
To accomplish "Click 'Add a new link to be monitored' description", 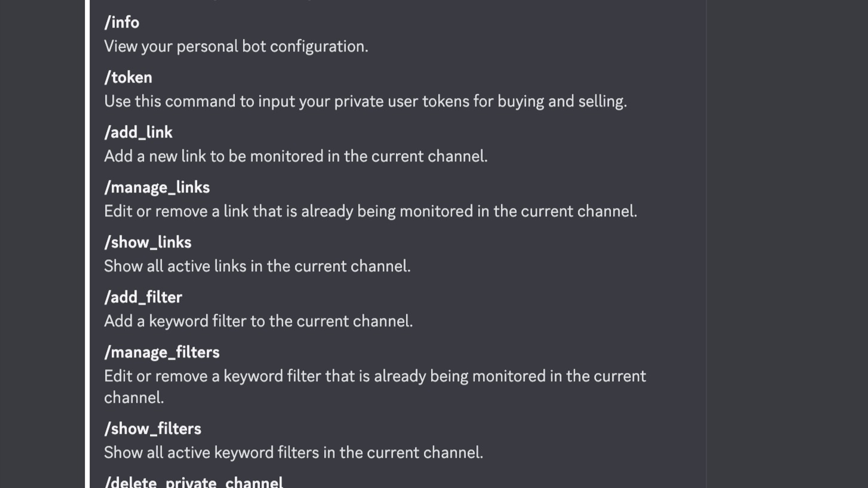I will pyautogui.click(x=296, y=156).
